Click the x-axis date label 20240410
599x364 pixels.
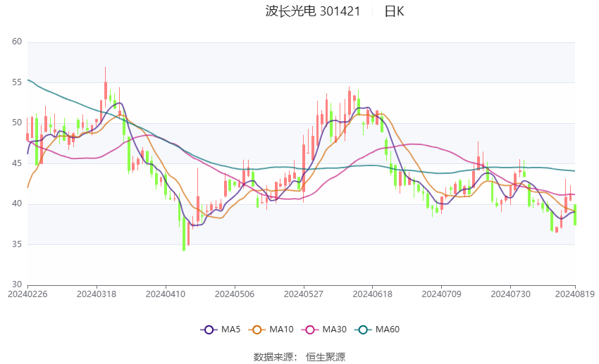click(166, 294)
